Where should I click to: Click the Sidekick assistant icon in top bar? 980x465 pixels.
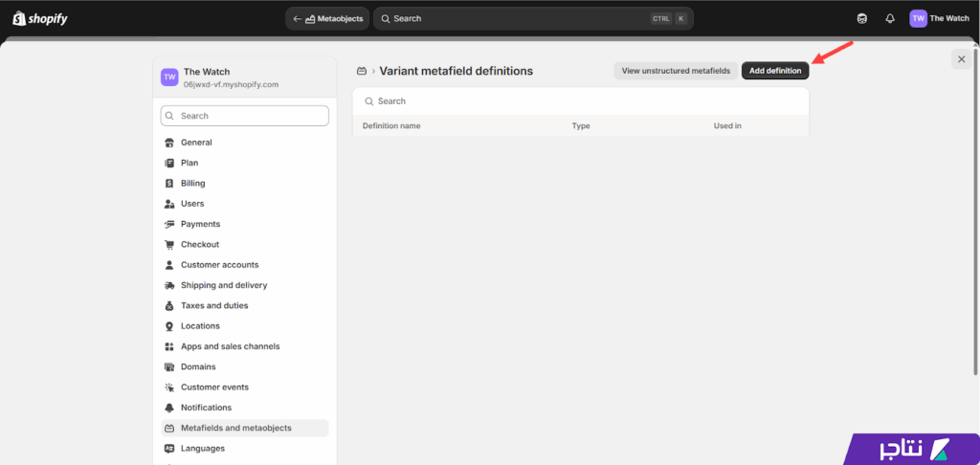[x=862, y=18]
